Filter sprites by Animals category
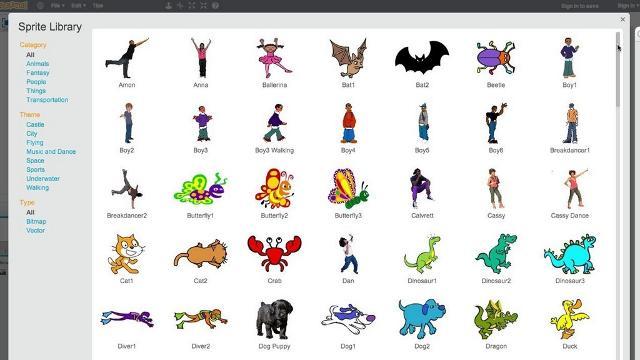This screenshot has height=360, width=640. pyautogui.click(x=38, y=64)
